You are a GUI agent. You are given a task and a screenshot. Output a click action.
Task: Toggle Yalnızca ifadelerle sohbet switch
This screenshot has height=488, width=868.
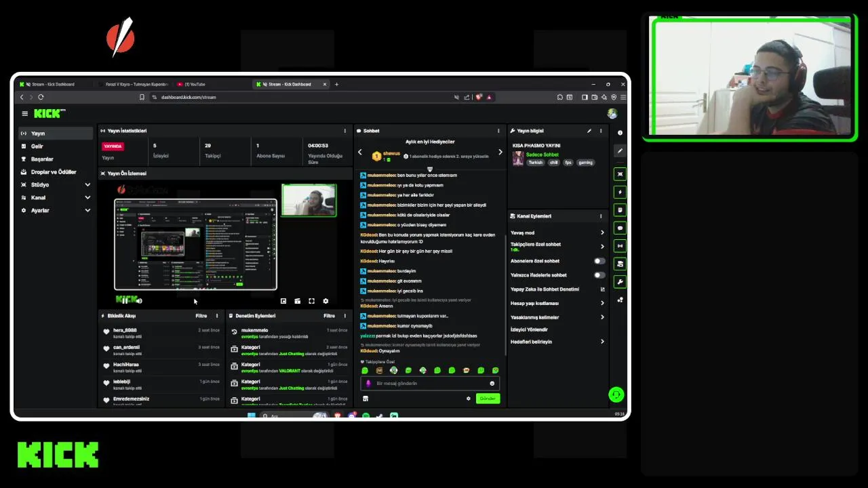tap(599, 275)
